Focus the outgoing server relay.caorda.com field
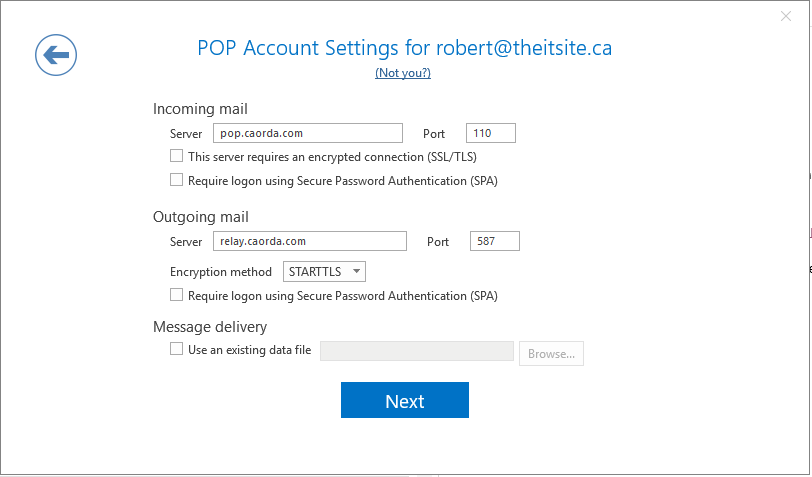 (x=310, y=241)
